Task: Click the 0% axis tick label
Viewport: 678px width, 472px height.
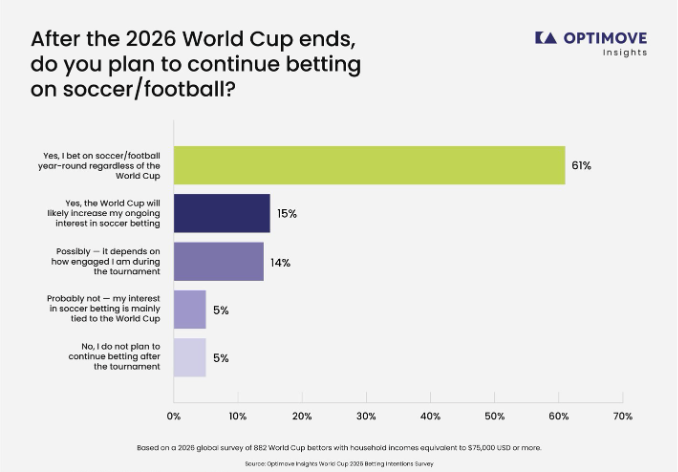Action: pyautogui.click(x=174, y=416)
